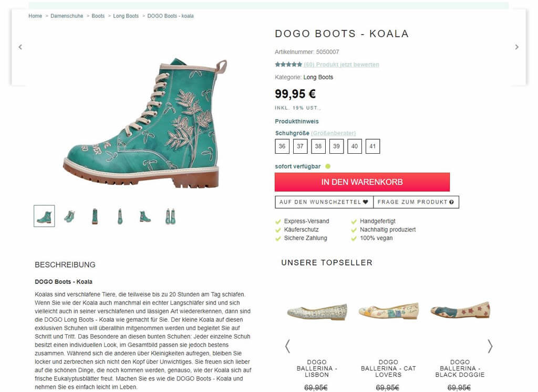Click the heart icon on the Wunschzettel button
This screenshot has height=392, width=538.
(x=366, y=202)
